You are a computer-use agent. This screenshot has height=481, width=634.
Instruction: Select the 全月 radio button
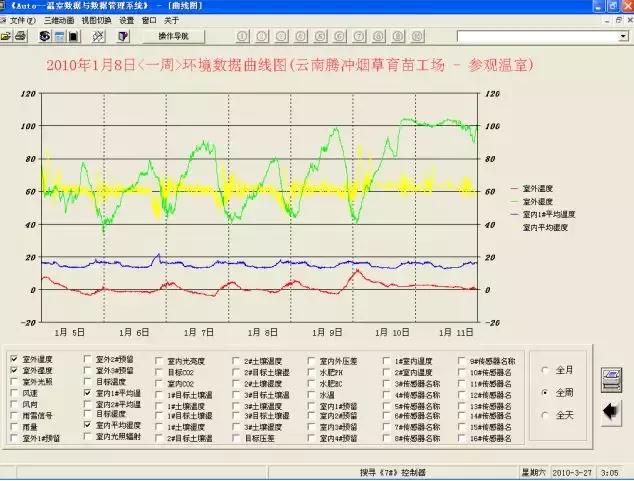pos(543,369)
